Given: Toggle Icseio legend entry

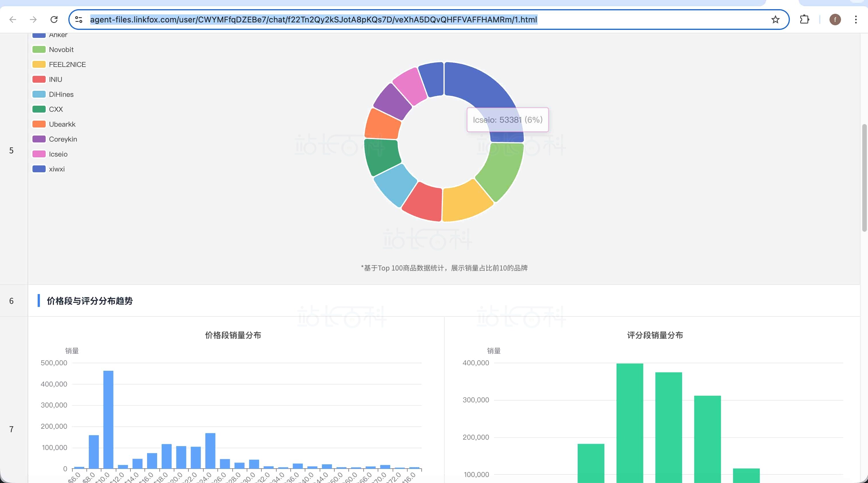Looking at the screenshot, I should coord(50,154).
